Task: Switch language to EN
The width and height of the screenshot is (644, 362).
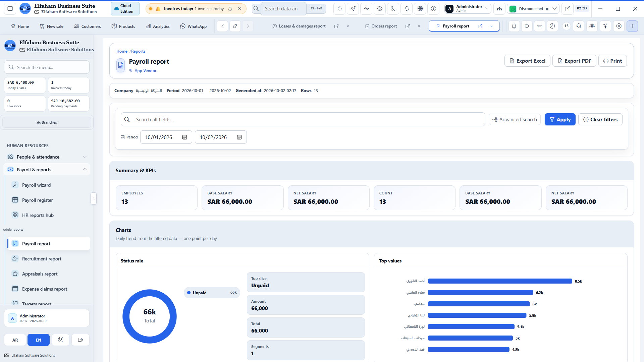Action: 39,340
